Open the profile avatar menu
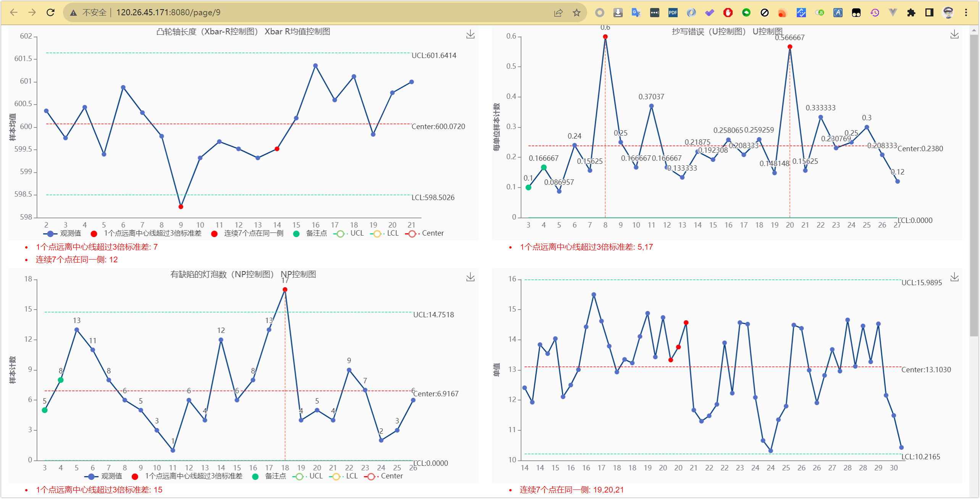This screenshot has height=499, width=980. (948, 13)
